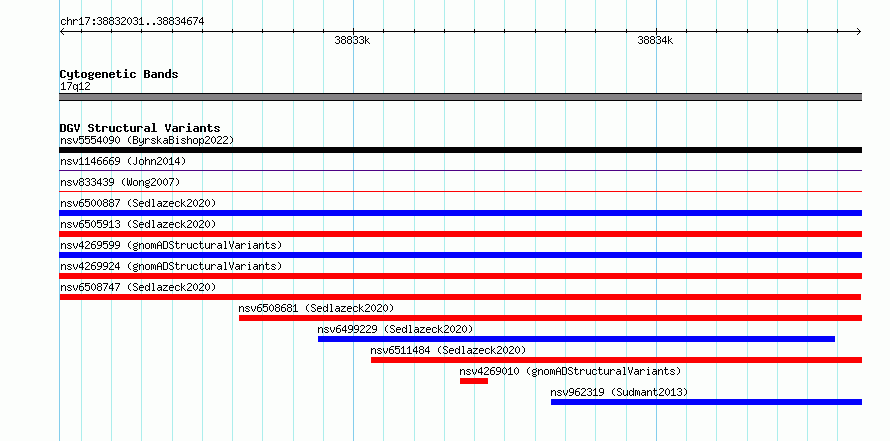Click the nsv4269924 gnomAD variant label
Image resolution: width=890 pixels, height=441 pixels.
(171, 266)
